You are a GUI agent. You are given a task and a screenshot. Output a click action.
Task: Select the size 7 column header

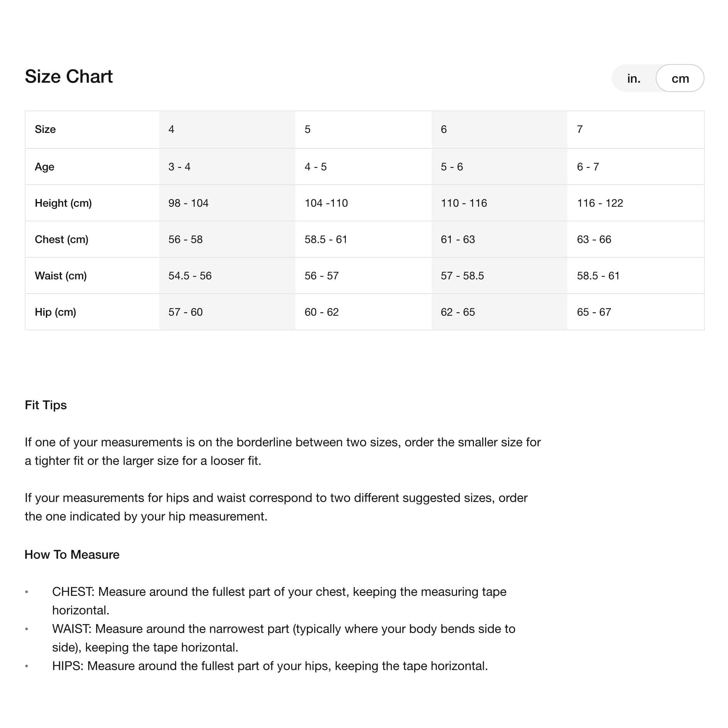click(580, 129)
